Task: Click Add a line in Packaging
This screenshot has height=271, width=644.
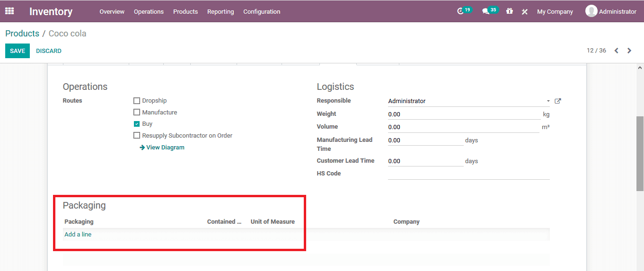Action: pyautogui.click(x=78, y=235)
